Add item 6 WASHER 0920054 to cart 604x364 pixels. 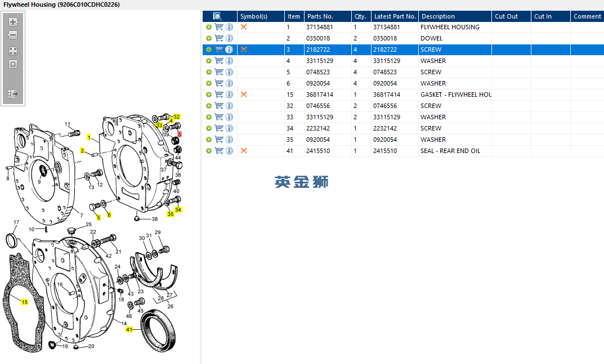[219, 83]
